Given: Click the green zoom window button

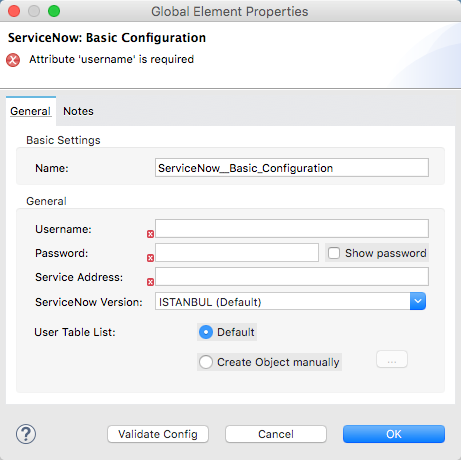Looking at the screenshot, I should (x=54, y=11).
